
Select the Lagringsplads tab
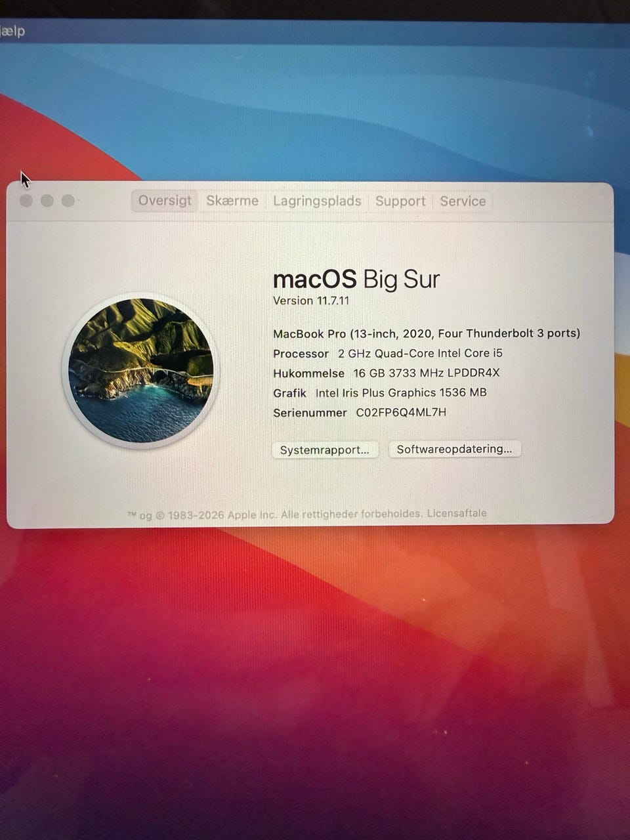[317, 201]
